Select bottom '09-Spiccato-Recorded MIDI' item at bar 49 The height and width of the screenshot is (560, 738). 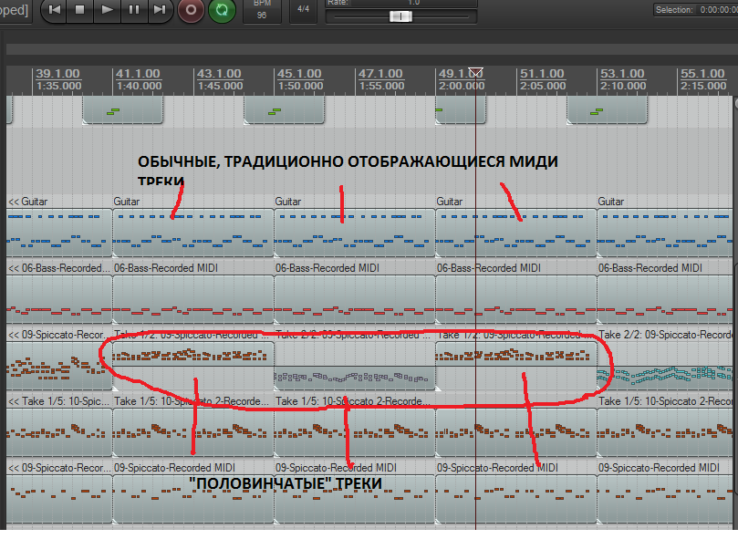pos(516,499)
